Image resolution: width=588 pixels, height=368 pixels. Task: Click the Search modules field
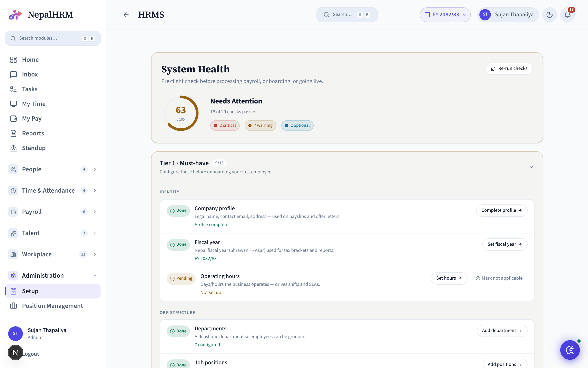coord(53,38)
